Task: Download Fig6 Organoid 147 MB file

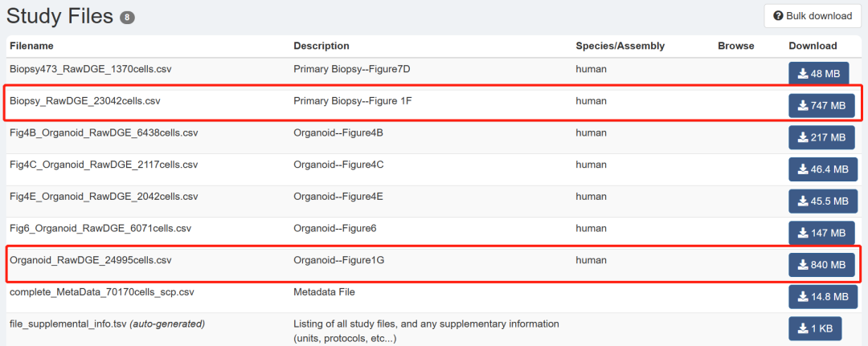Action: pos(821,233)
